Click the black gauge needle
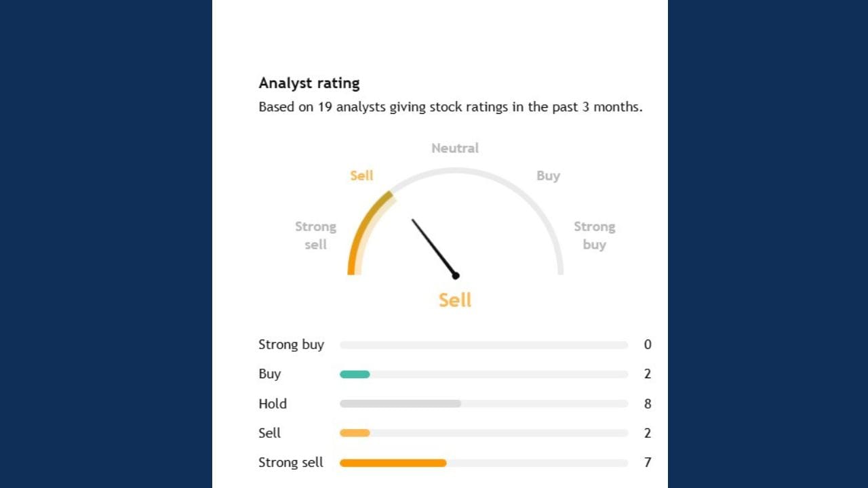 click(434, 248)
